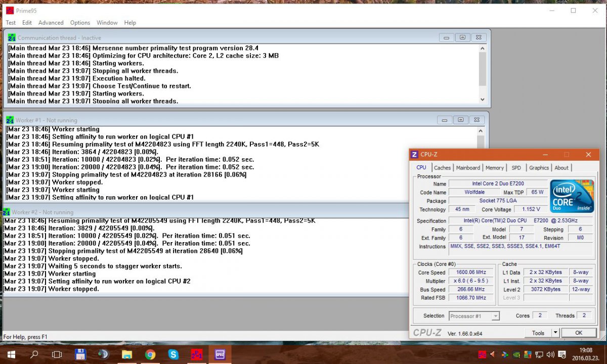Viewport: 607px width, 364px height.
Task: Click the Instructions field listing MMX, SSE
Action: pyautogui.click(x=520, y=249)
